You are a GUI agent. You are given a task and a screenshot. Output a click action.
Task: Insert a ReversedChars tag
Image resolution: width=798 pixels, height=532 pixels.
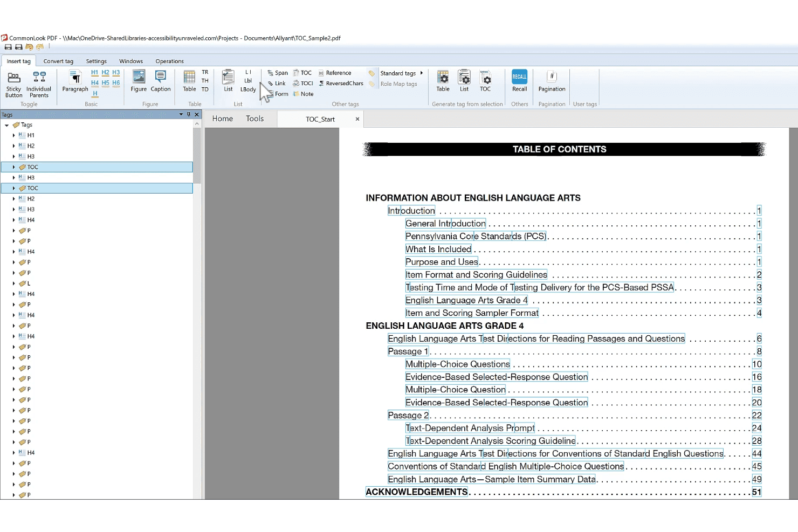click(341, 84)
